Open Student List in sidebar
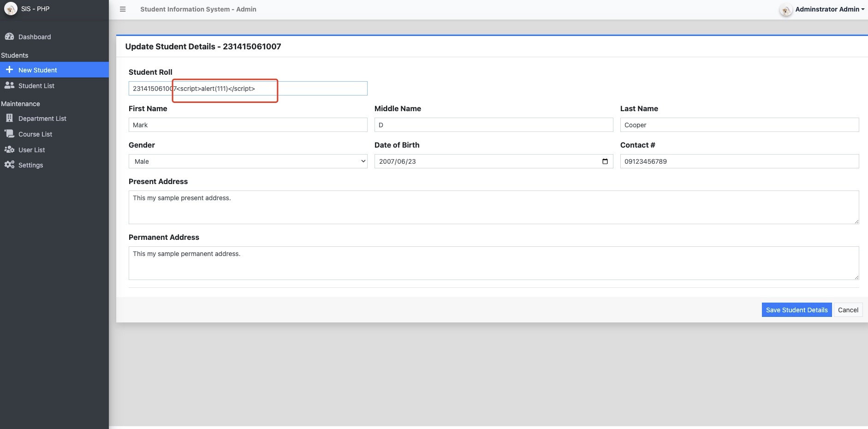 [x=54, y=86]
